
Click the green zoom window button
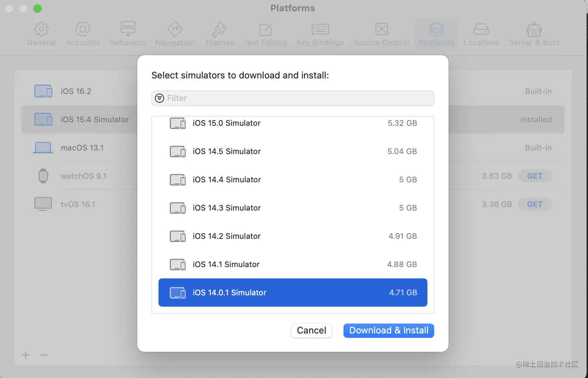click(x=37, y=8)
